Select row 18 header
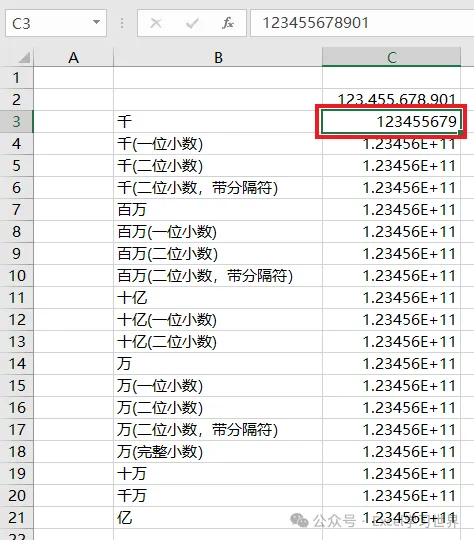474x540 pixels. pos(17,451)
